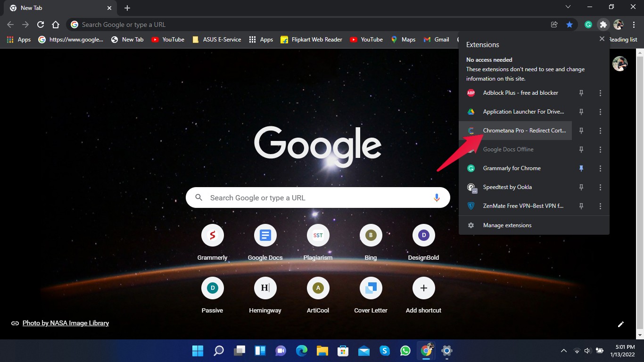This screenshot has height=362, width=644.
Task: Start voice search with the microphone icon
Action: coord(437,198)
